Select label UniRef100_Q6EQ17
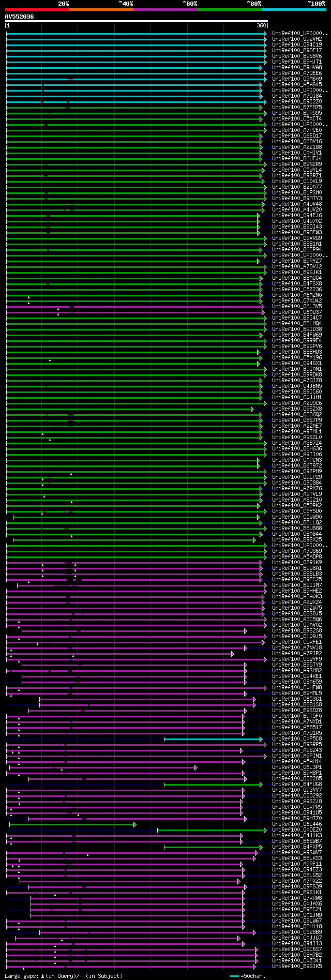Screen dimensions: 331x980 coord(297,135)
